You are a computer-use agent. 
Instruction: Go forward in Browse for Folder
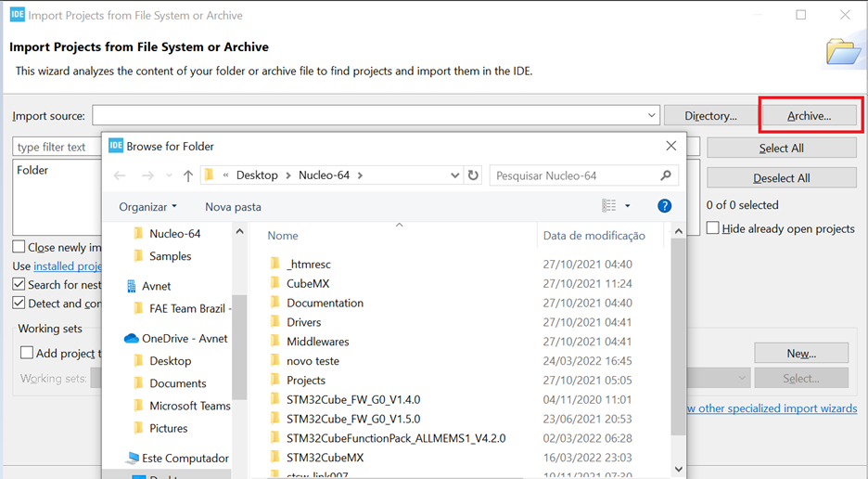click(x=147, y=175)
